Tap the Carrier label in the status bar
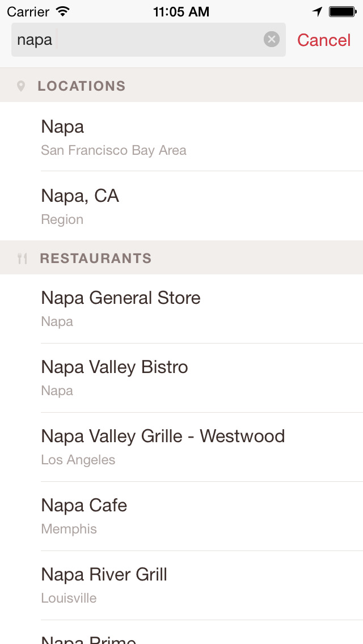Image resolution: width=363 pixels, height=644 pixels. click(28, 11)
